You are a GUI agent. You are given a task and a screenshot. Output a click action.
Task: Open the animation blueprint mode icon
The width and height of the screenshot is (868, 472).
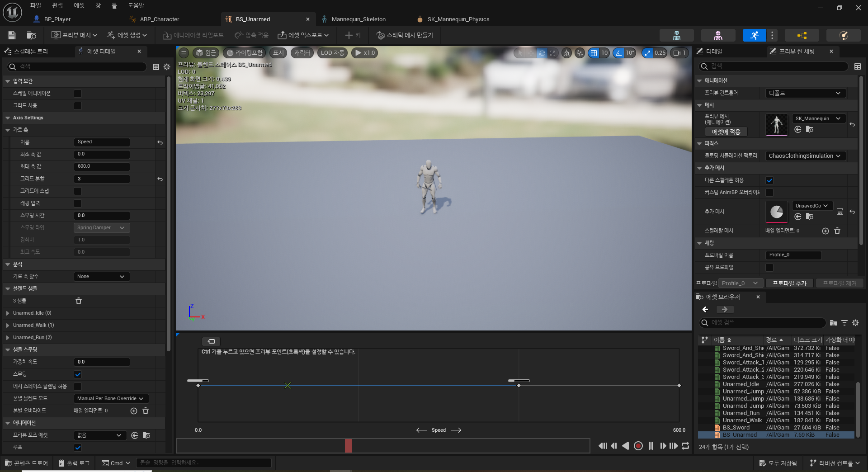pyautogui.click(x=802, y=35)
